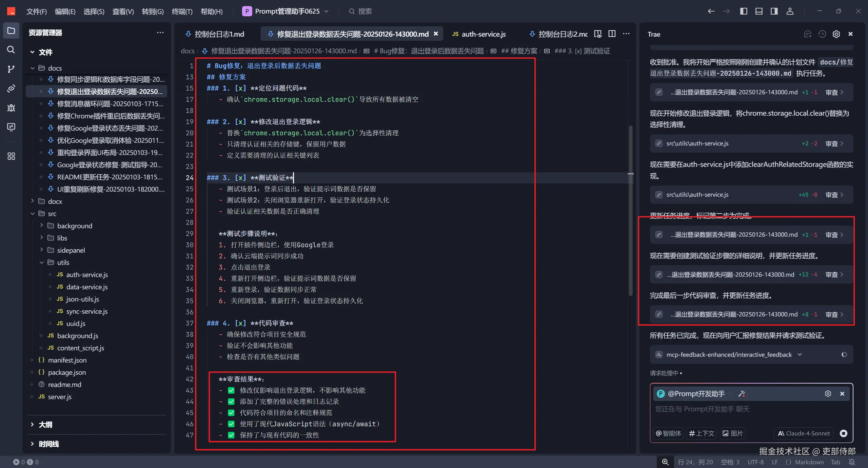Click the 行 24, 列 20 cursor position
This screenshot has width=868, height=468.
pyautogui.click(x=695, y=462)
